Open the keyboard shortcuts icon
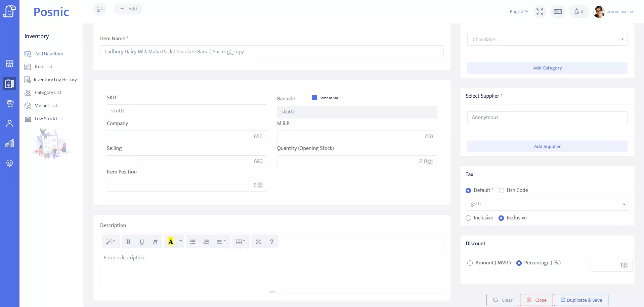The width and height of the screenshot is (644, 307). click(558, 12)
